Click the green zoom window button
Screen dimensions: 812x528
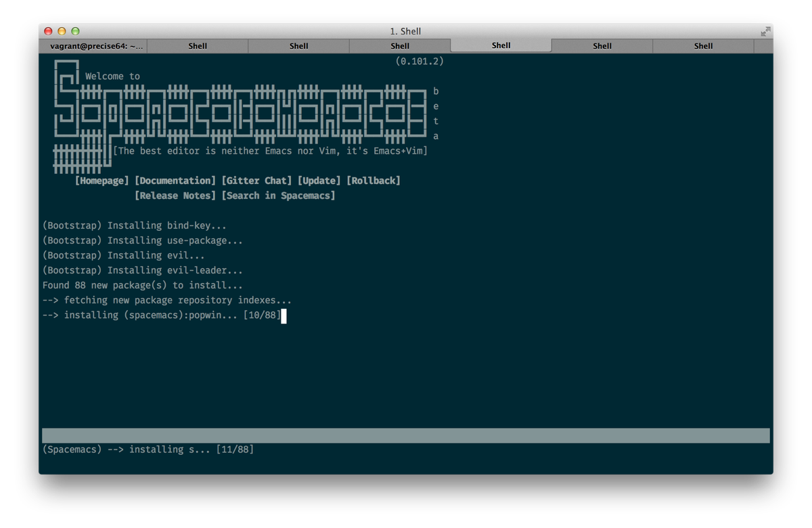75,31
